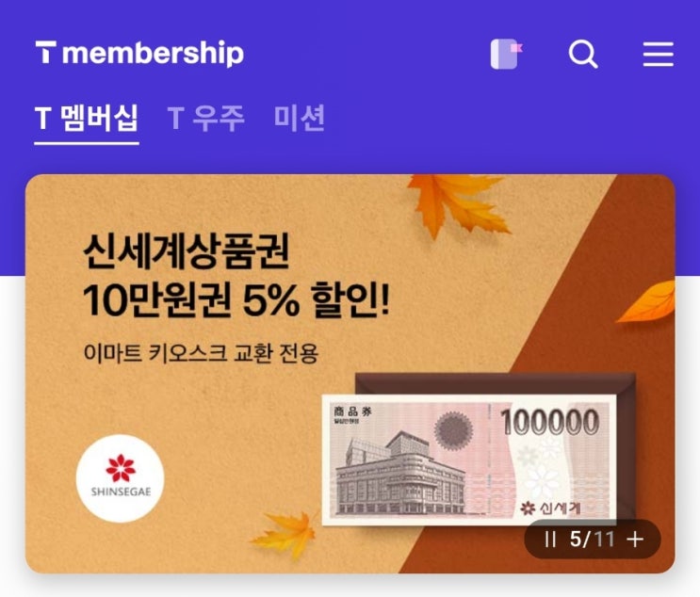
Task: Tap the 신세계 logo on the voucher
Action: click(x=550, y=508)
